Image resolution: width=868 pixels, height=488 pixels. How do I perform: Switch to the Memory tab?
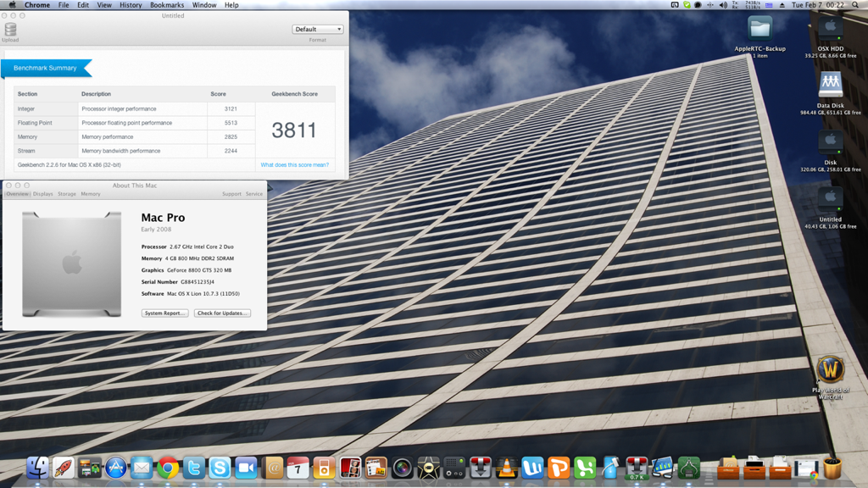90,194
